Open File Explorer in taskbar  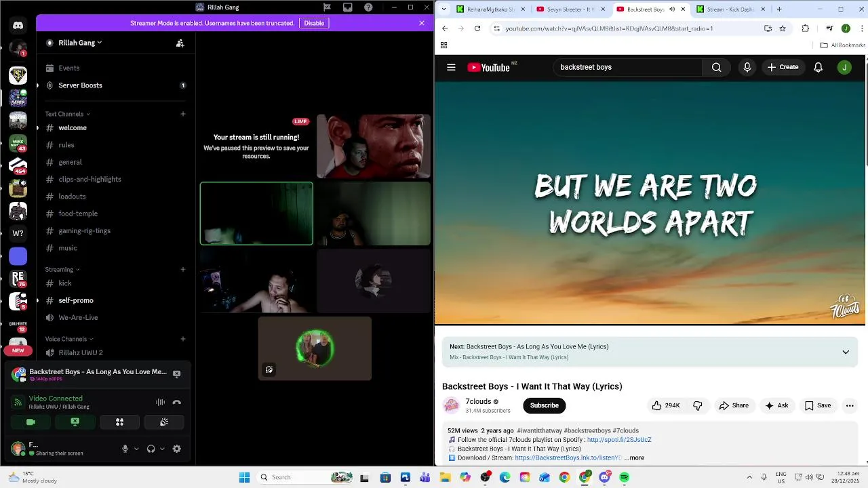[x=445, y=477]
